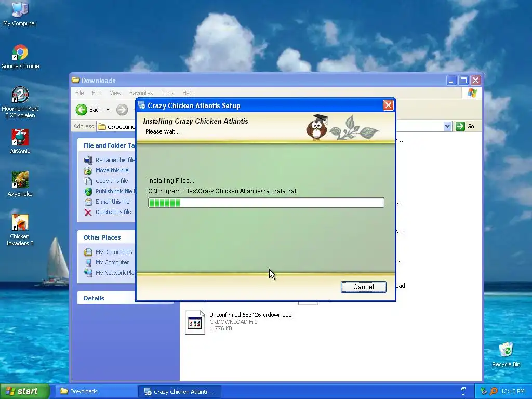Open the Back history dropdown arrow
The height and width of the screenshot is (399, 532).
(108, 110)
